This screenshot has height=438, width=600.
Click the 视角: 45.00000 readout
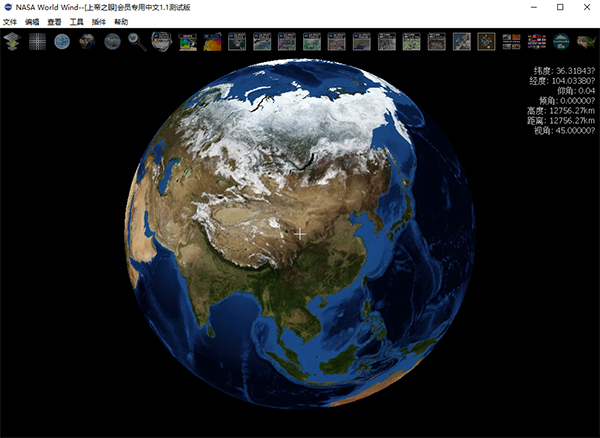(x=564, y=130)
